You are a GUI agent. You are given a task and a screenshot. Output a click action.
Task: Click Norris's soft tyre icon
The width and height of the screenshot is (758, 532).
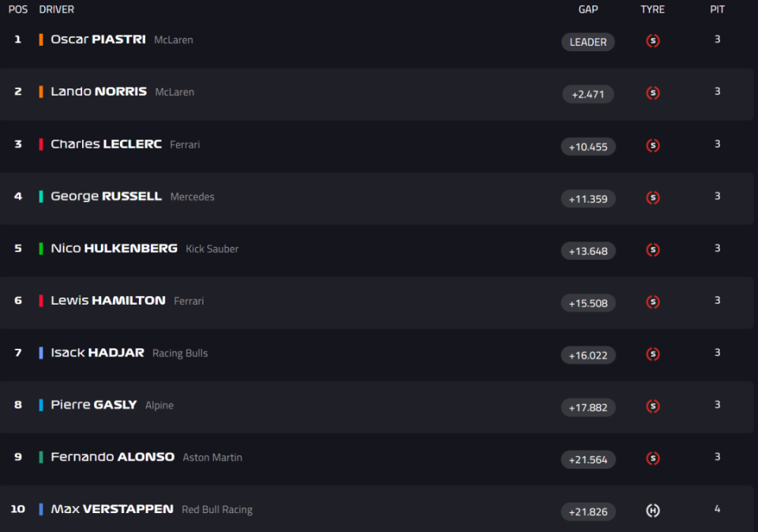click(653, 93)
